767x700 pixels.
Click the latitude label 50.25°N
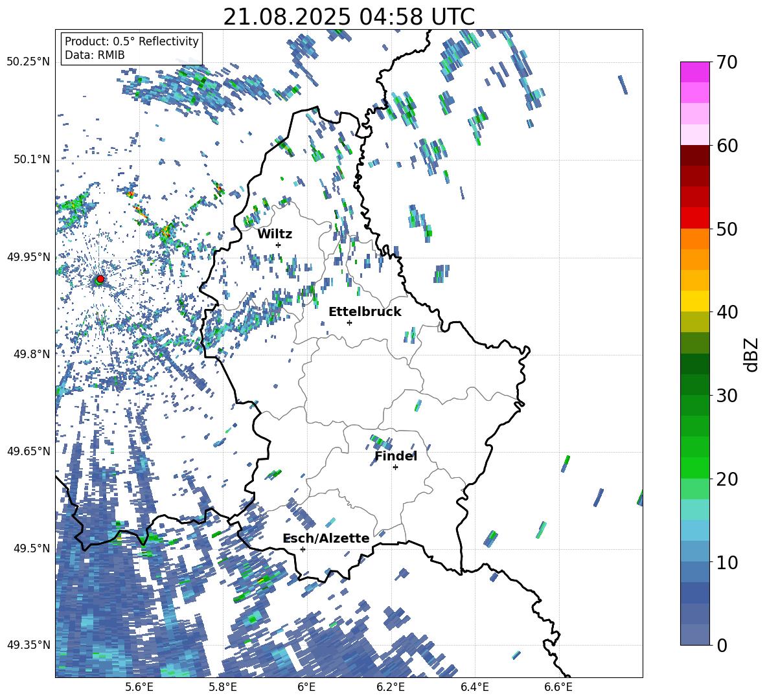click(x=29, y=62)
